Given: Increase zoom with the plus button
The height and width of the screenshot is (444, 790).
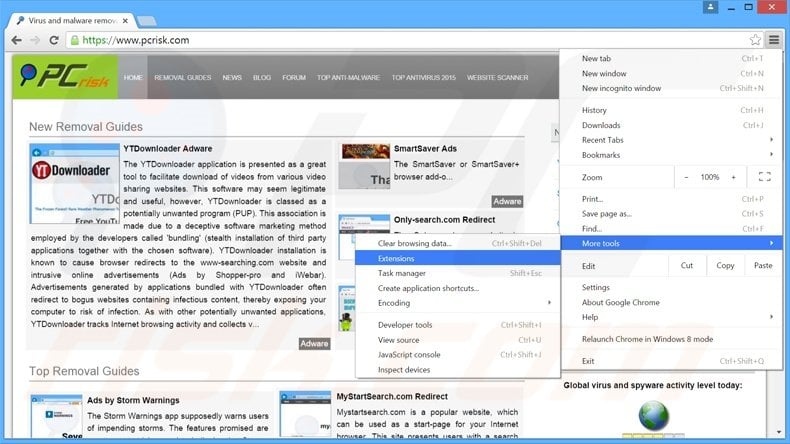Looking at the screenshot, I should (733, 177).
